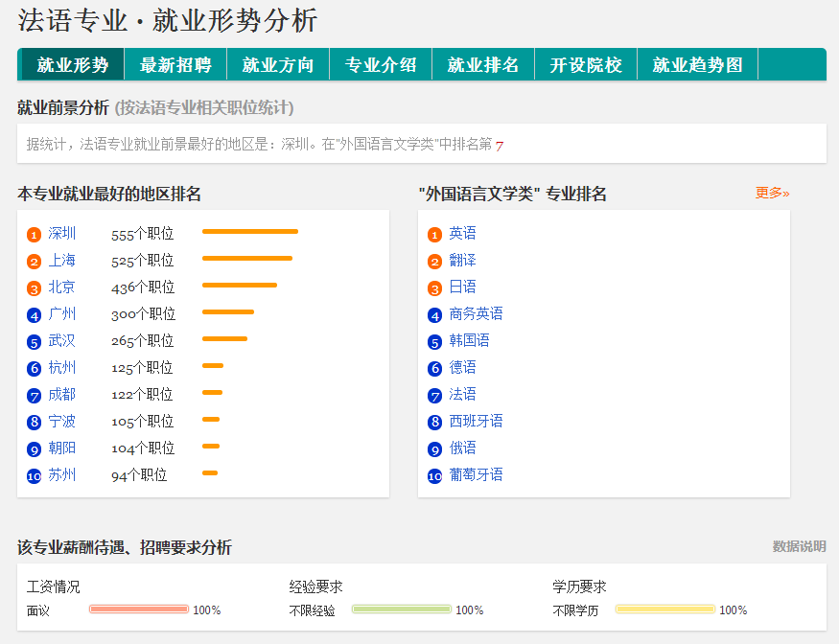Expand the 更多» major ranking list
Screen dimensions: 839x644
coord(772,193)
